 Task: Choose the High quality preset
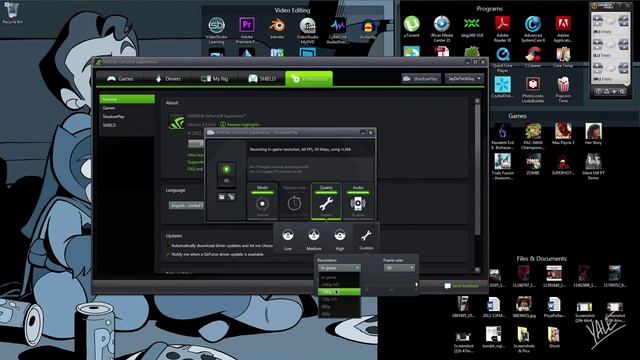pos(340,239)
